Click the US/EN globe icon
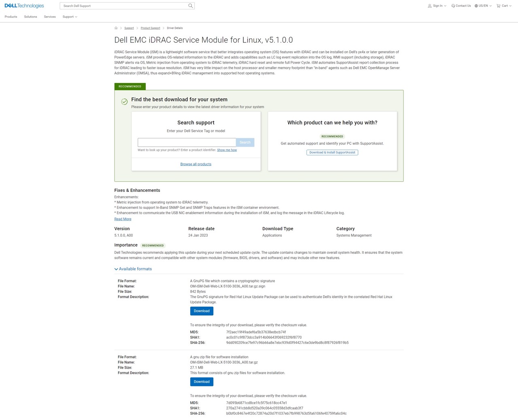The image size is (518, 420). [x=476, y=6]
